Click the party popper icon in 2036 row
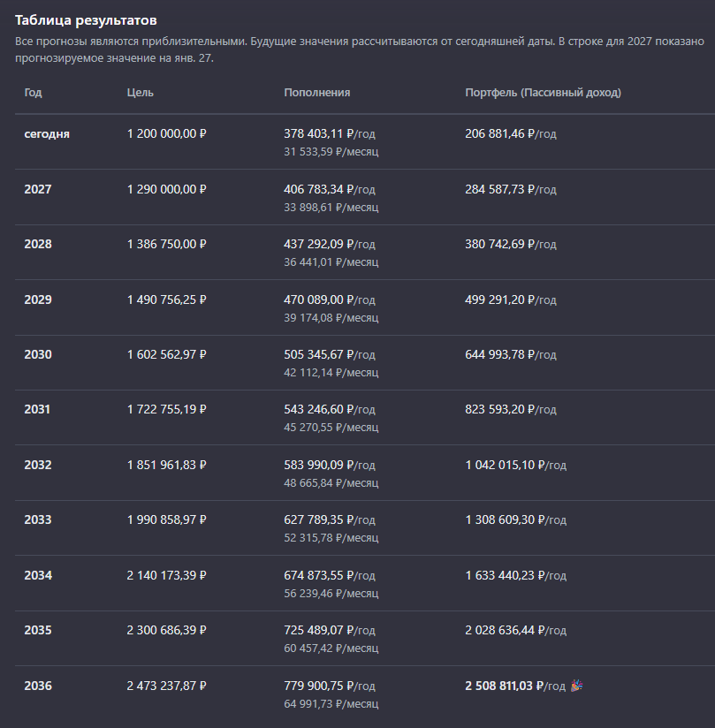Screen dimensions: 715x728 [x=577, y=686]
